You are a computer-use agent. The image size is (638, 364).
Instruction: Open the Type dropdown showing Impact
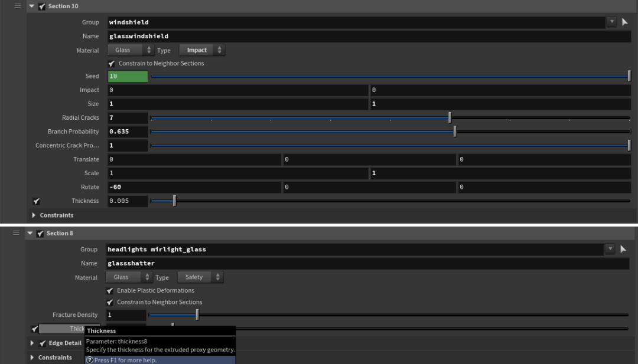(201, 50)
